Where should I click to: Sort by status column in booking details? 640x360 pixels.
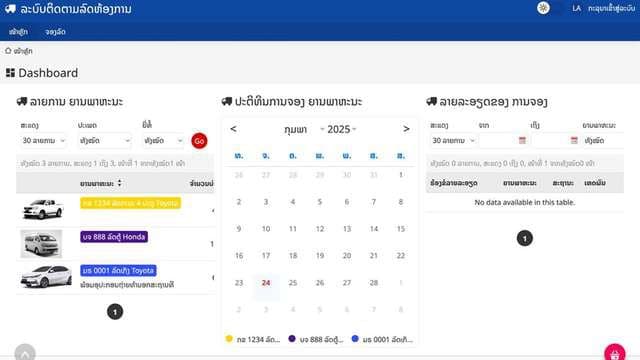pyautogui.click(x=563, y=183)
